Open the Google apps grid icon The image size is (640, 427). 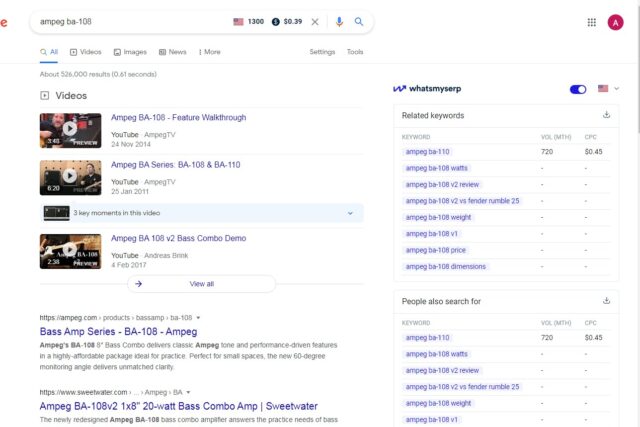[x=591, y=22]
